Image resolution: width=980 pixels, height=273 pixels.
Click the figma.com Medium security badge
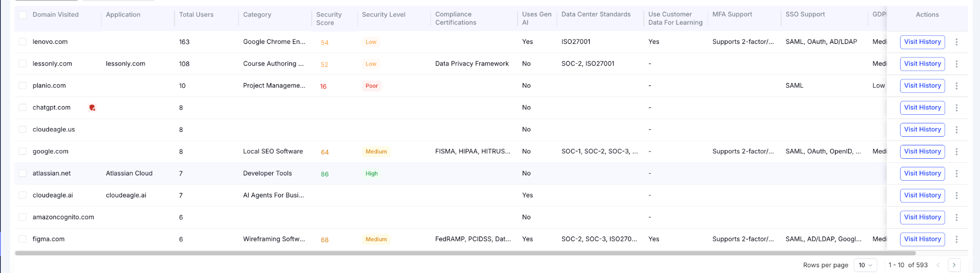point(376,240)
